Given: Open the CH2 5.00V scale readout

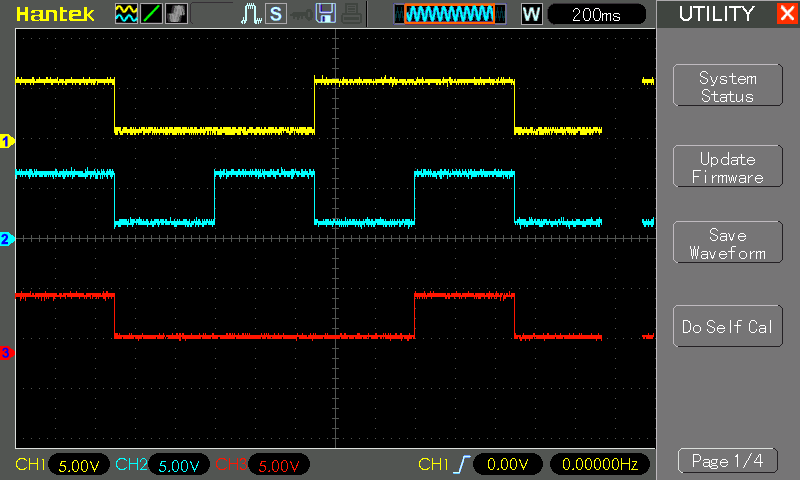Looking at the screenshot, I should pyautogui.click(x=179, y=465).
